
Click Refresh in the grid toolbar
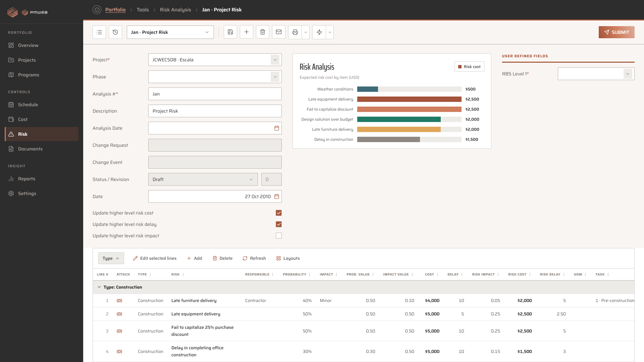pos(254,258)
